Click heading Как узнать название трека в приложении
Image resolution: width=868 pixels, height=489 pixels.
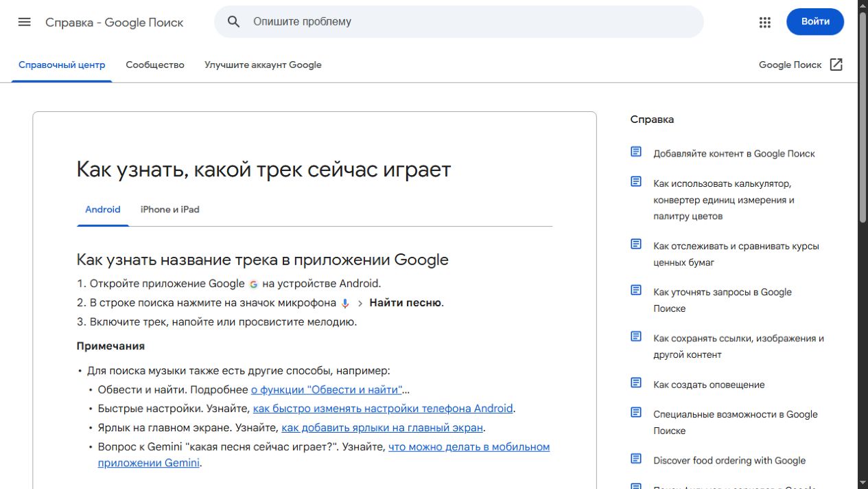[262, 260]
